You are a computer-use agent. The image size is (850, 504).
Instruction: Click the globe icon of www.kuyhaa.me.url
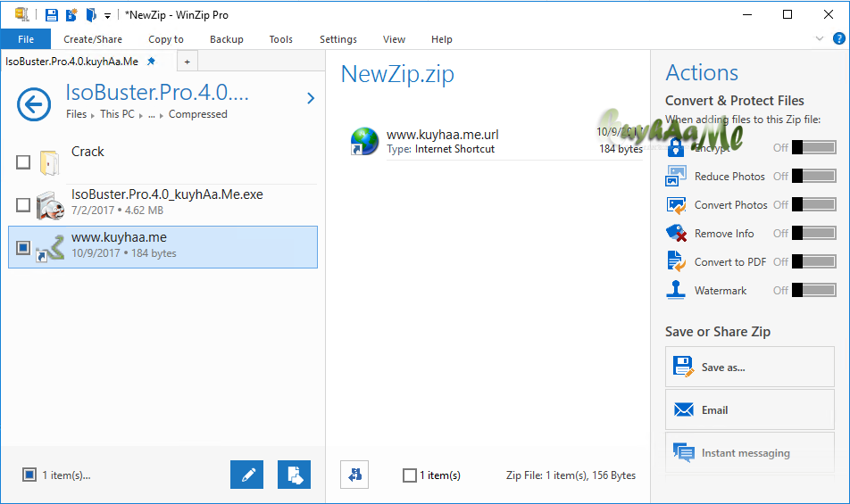364,141
